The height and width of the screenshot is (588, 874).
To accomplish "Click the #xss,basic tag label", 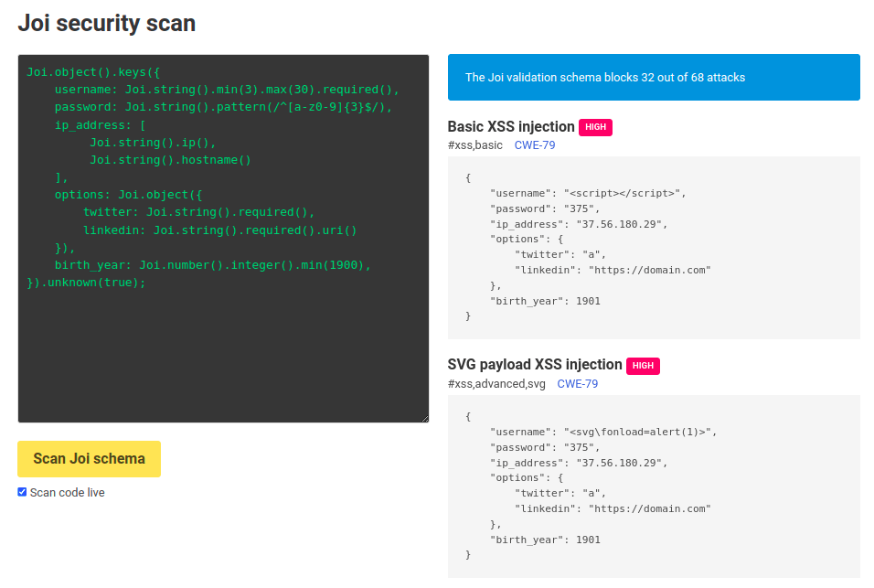I will pos(474,144).
